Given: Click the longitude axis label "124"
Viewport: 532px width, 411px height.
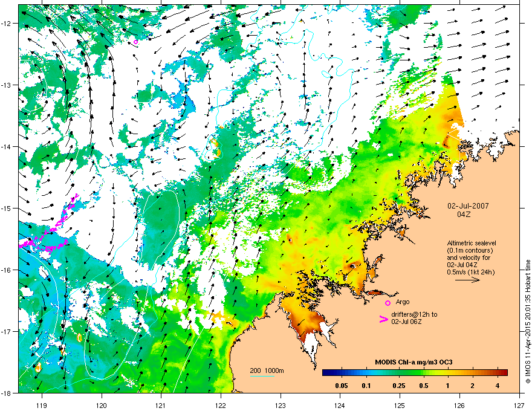Looking at the screenshot, I should click(340, 405).
